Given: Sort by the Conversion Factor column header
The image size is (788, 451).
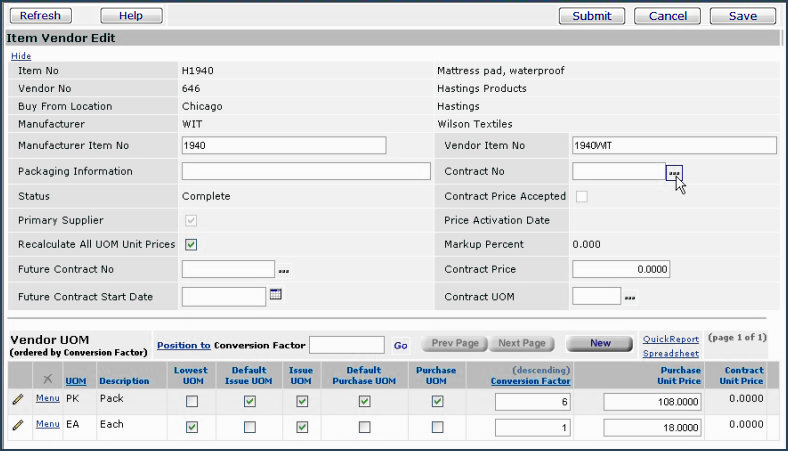Looking at the screenshot, I should [x=530, y=381].
